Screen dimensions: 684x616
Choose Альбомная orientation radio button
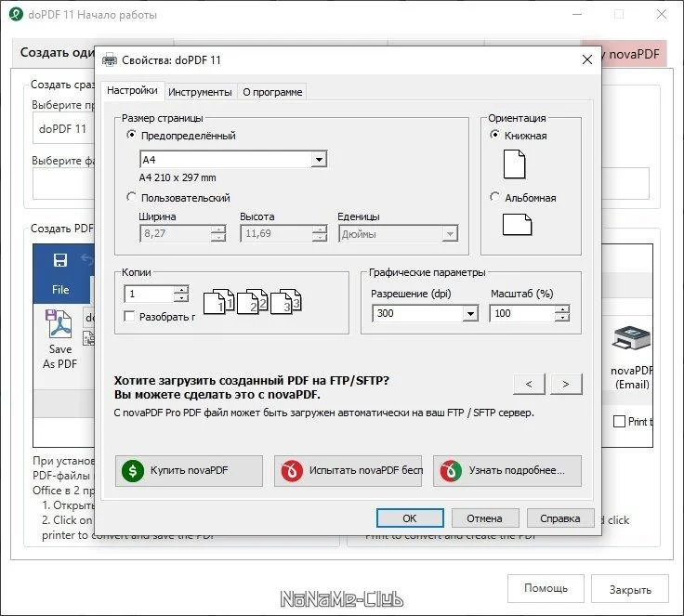494,197
